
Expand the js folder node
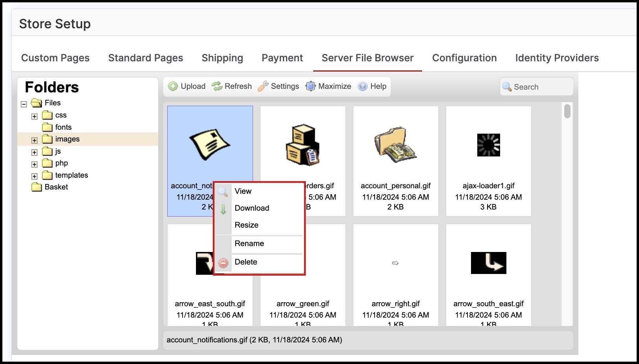34,153
